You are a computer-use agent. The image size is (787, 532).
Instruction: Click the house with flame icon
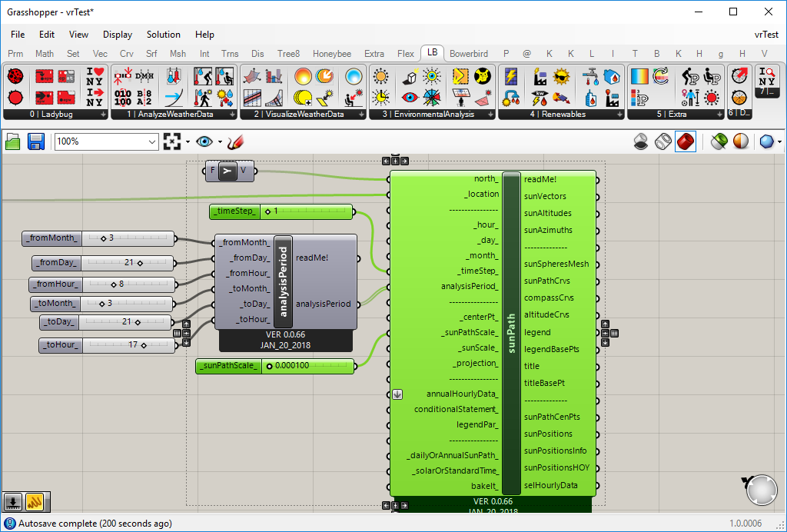[612, 76]
